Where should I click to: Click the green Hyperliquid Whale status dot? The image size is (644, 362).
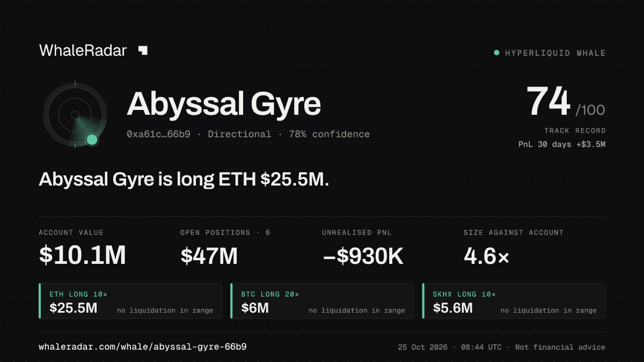pos(496,53)
